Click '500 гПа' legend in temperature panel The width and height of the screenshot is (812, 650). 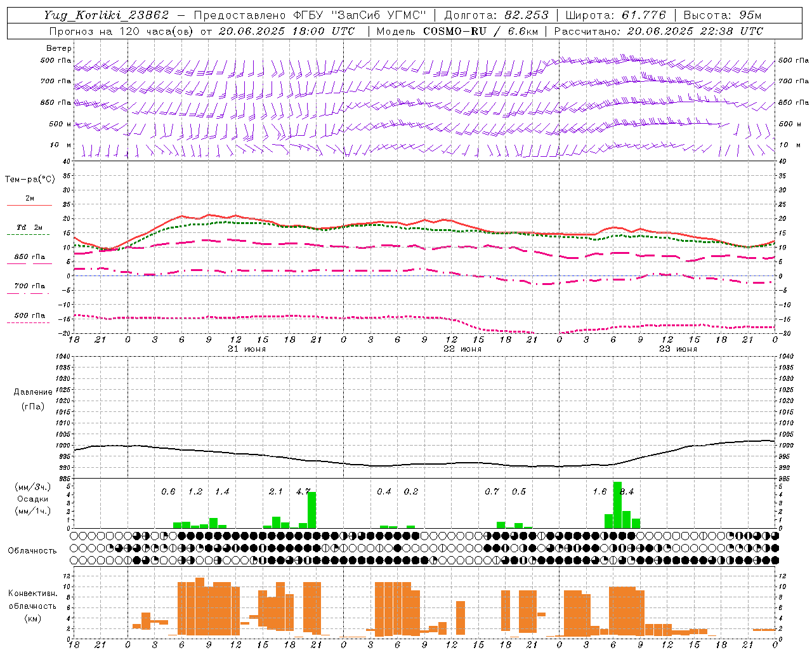click(x=29, y=315)
